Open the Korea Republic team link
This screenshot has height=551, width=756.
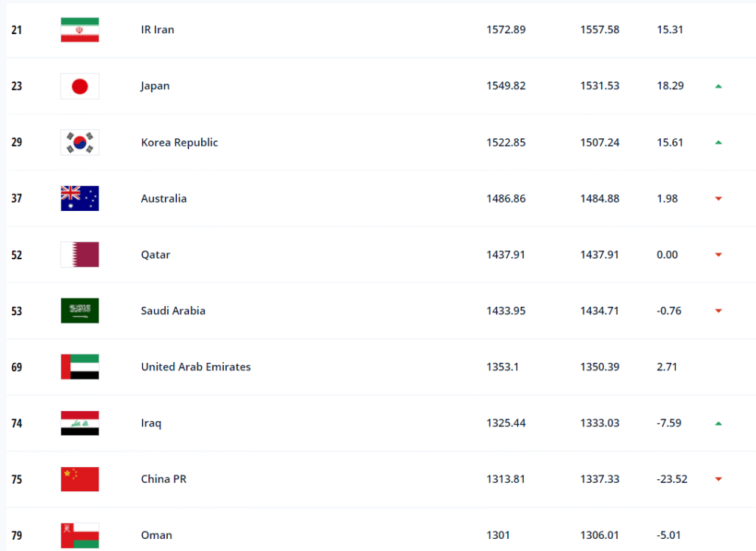(x=179, y=143)
